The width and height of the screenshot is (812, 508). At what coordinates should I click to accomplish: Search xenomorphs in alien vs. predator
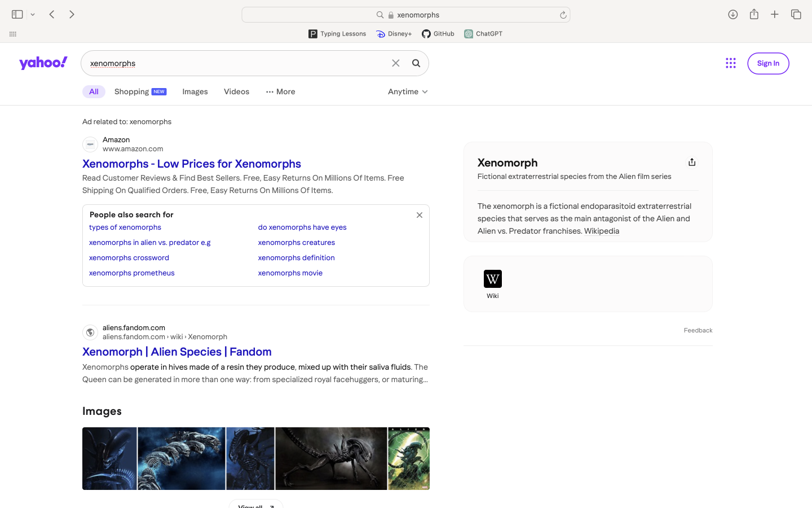coord(150,243)
